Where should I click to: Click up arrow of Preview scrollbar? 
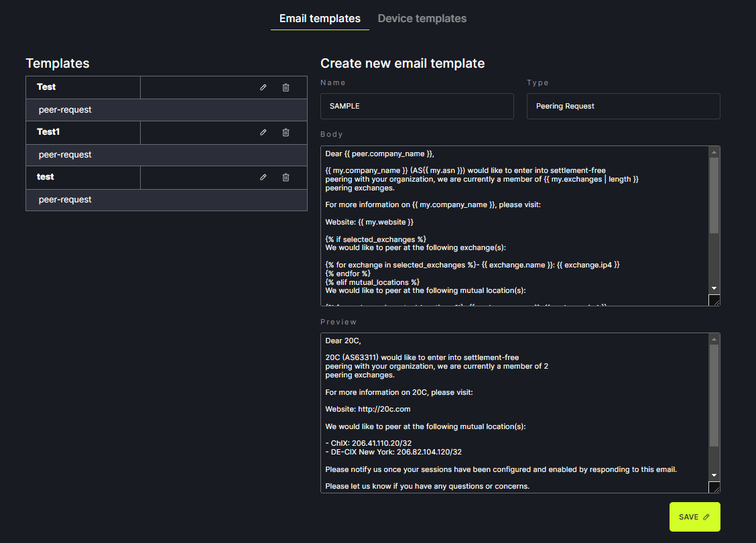click(x=714, y=339)
